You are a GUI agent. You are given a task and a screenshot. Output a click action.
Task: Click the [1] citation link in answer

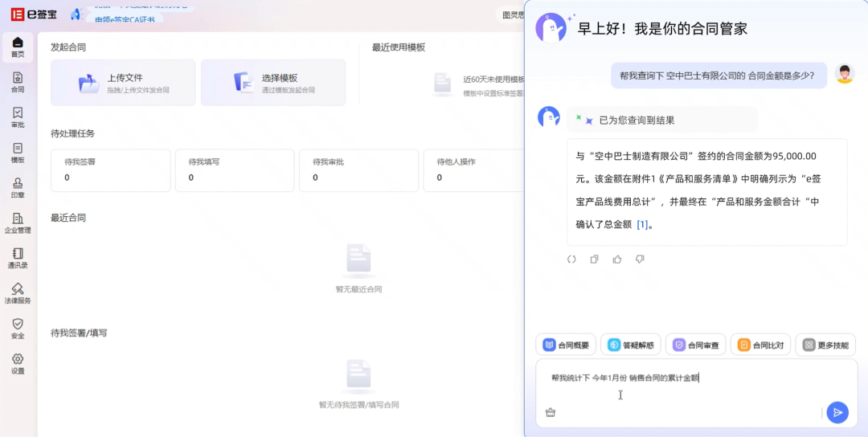642,225
